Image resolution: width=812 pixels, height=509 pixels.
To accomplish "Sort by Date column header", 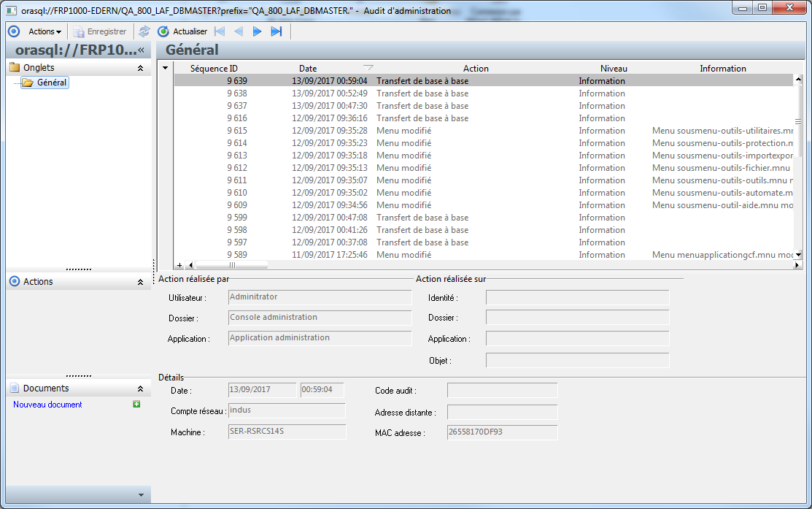I will [308, 69].
